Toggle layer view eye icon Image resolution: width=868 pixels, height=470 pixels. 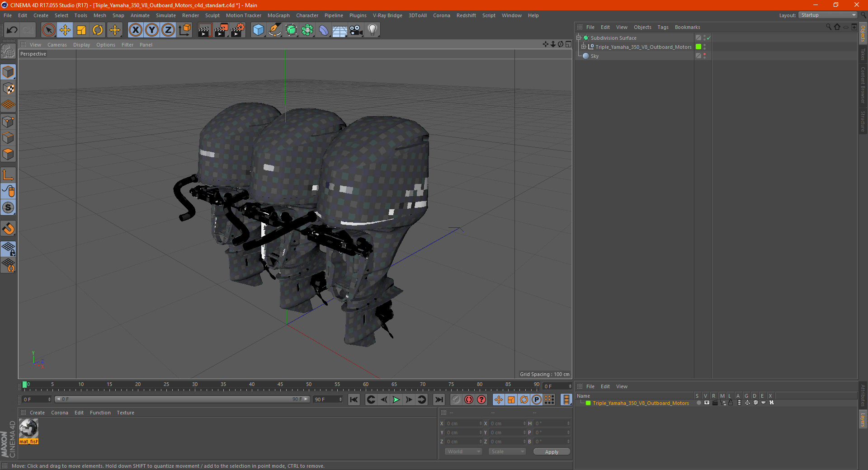point(707,403)
